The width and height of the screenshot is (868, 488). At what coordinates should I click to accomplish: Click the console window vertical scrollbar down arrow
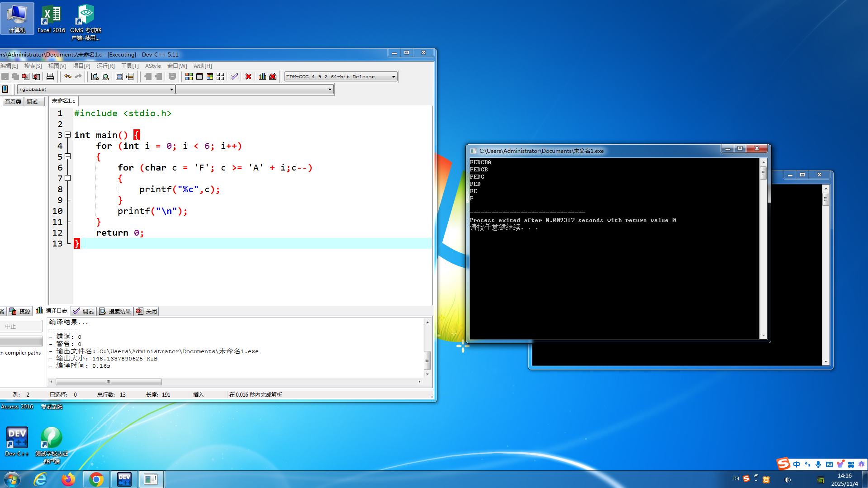(x=764, y=336)
